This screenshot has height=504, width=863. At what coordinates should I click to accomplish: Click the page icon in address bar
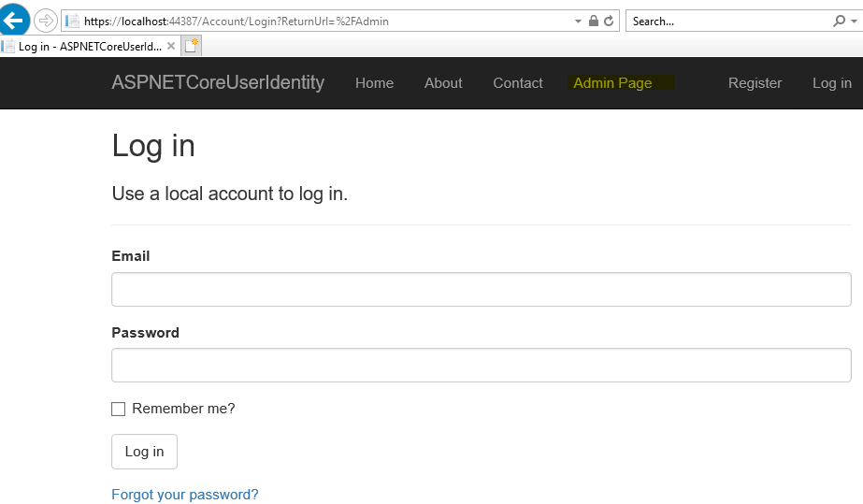coord(72,21)
